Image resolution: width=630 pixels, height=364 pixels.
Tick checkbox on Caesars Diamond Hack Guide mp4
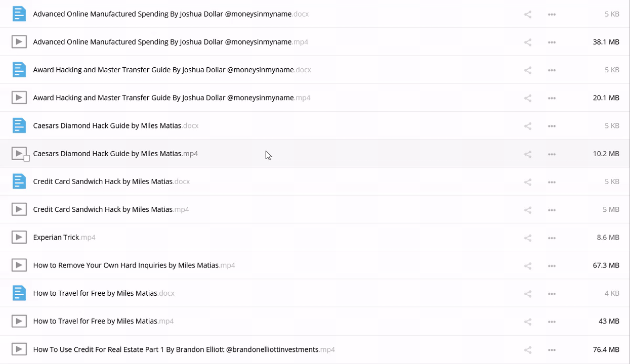click(27, 158)
